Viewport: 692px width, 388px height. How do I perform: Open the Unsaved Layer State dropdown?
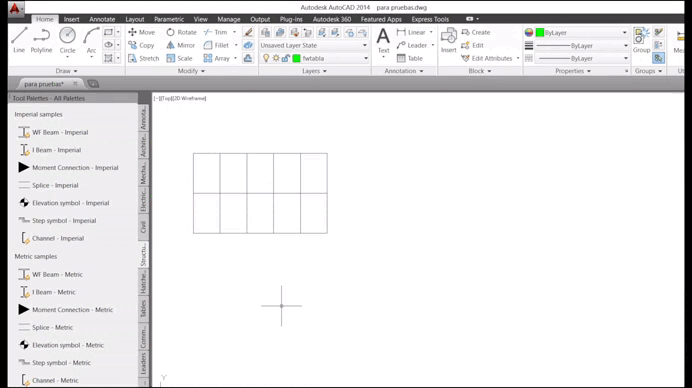(x=314, y=45)
